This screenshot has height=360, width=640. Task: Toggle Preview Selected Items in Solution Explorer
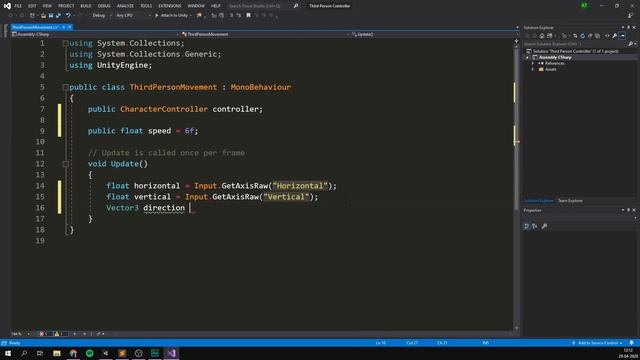click(622, 36)
